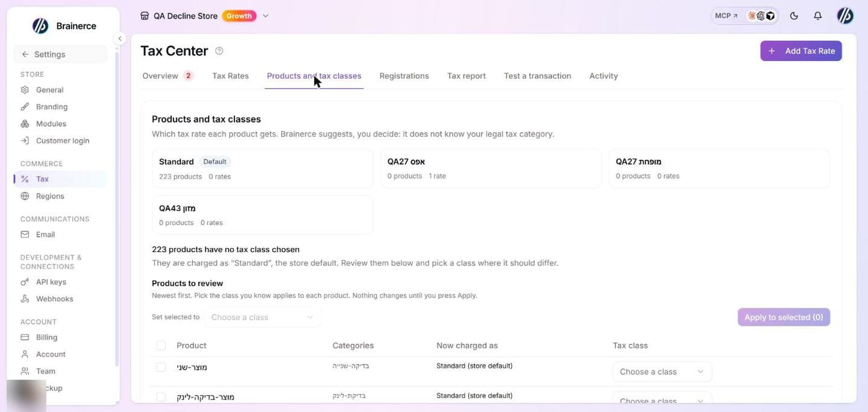
Task: Select the Products and tax classes tab
Action: pos(314,76)
